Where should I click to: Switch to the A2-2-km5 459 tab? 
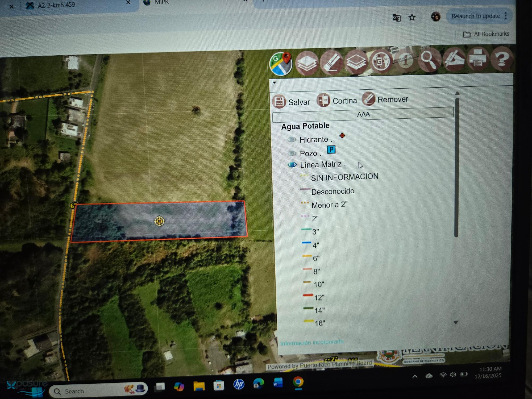click(x=56, y=5)
